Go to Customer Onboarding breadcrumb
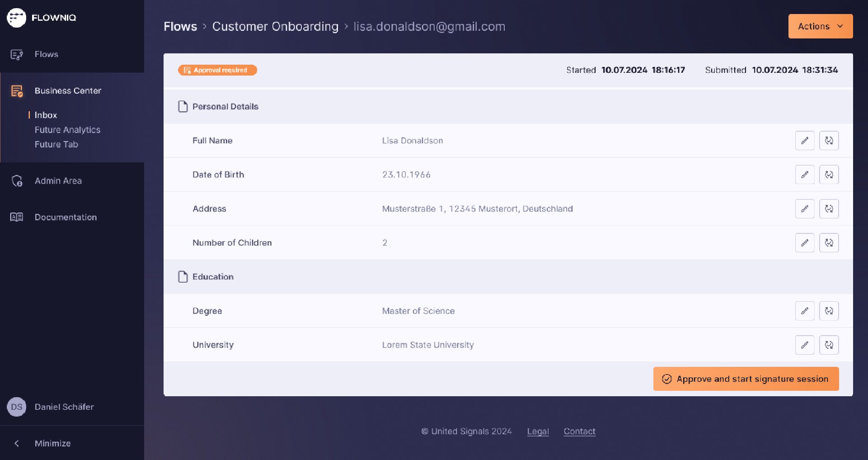This screenshot has height=460, width=868. pos(275,27)
